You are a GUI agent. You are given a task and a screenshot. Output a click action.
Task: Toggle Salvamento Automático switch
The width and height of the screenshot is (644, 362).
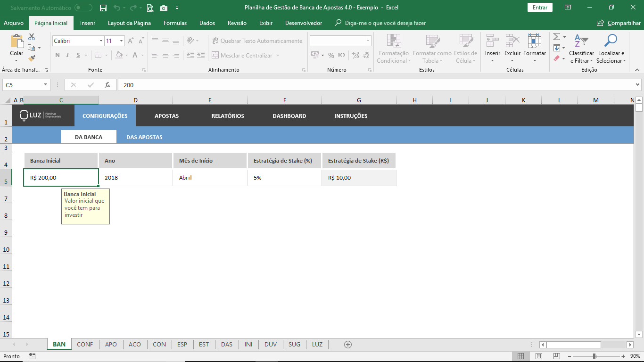pyautogui.click(x=83, y=8)
